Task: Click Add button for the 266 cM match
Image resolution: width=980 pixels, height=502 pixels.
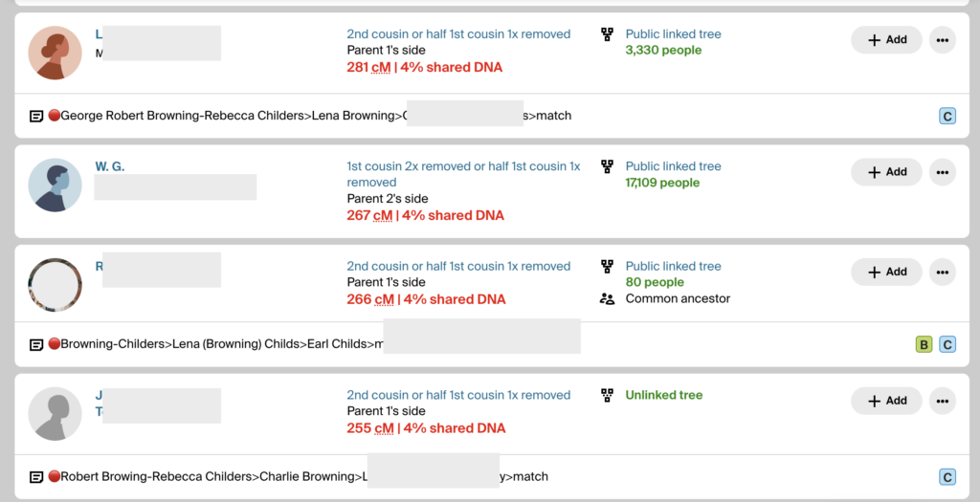Action: click(886, 273)
